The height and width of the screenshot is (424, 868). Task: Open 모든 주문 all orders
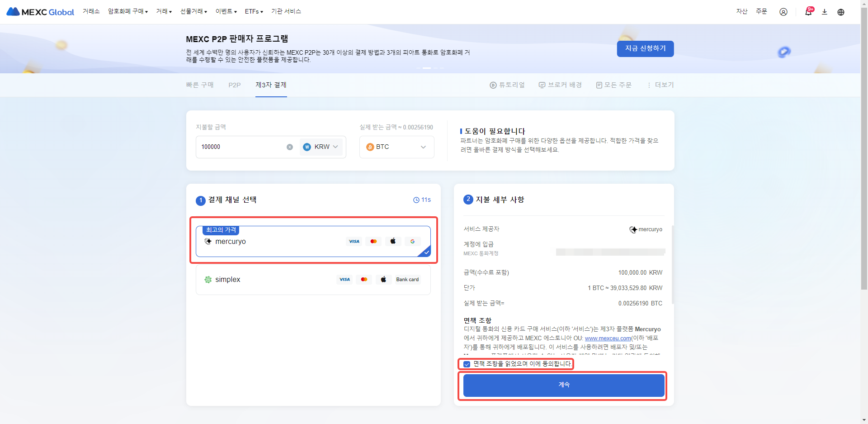[x=613, y=85]
